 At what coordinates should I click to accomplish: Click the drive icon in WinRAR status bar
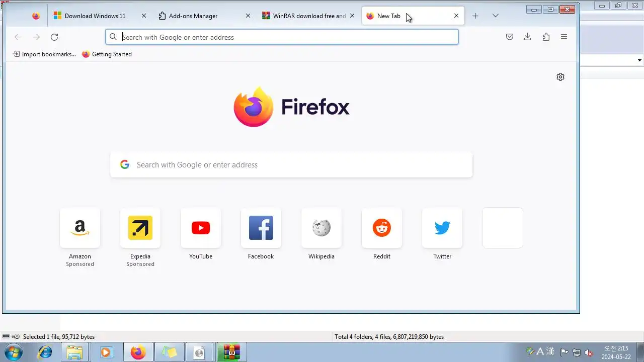(x=6, y=337)
